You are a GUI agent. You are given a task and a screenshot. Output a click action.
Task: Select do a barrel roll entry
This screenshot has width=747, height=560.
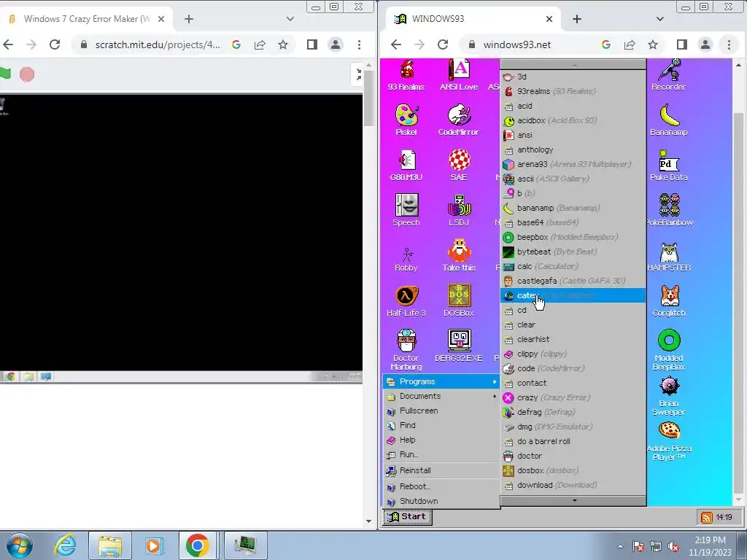pos(573,441)
